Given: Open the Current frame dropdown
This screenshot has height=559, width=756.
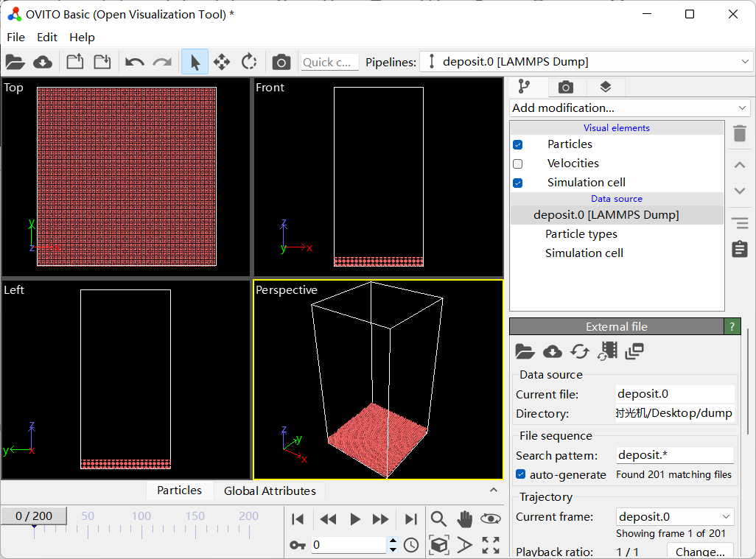Looking at the screenshot, I should (x=675, y=517).
